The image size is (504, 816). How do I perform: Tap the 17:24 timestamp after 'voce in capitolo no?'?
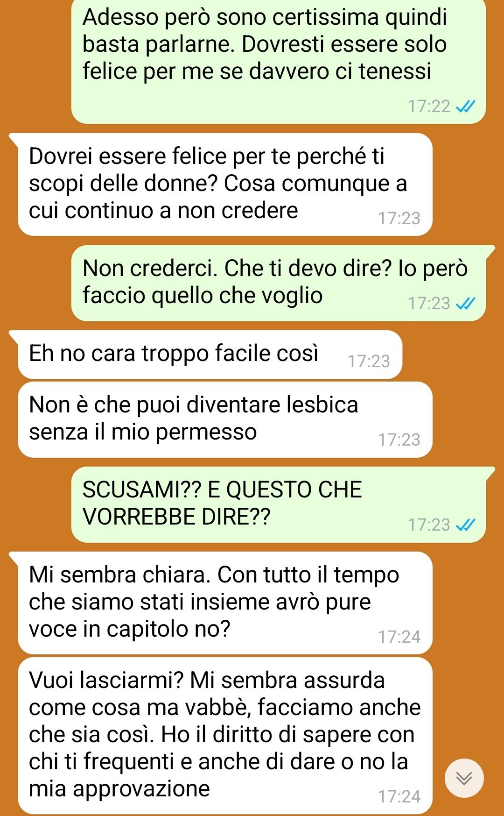399,637
